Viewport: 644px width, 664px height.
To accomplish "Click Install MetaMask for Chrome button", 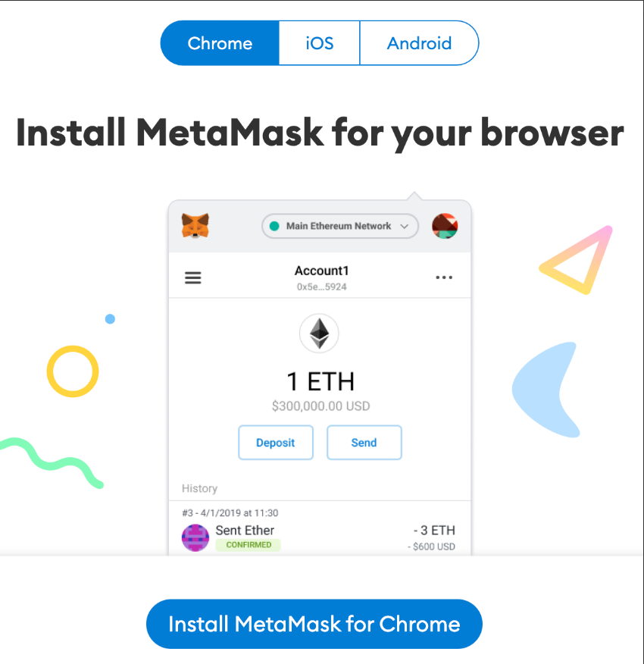I will 314,624.
